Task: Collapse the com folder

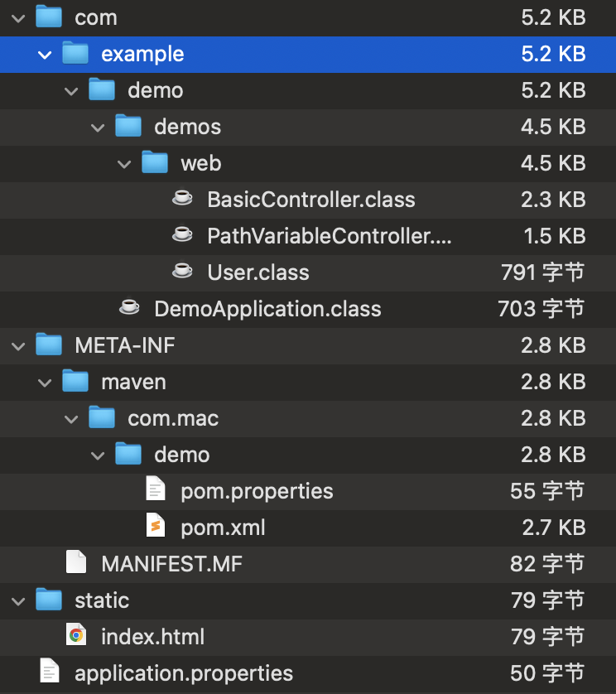Action: (x=18, y=17)
